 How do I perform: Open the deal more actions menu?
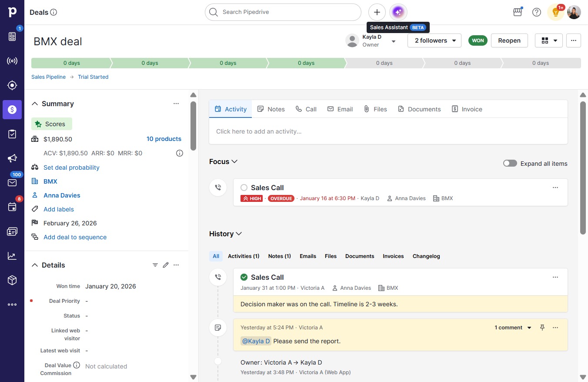[574, 40]
